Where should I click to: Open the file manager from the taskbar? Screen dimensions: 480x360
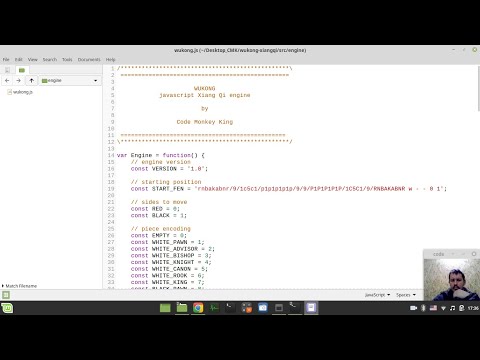pos(182,308)
